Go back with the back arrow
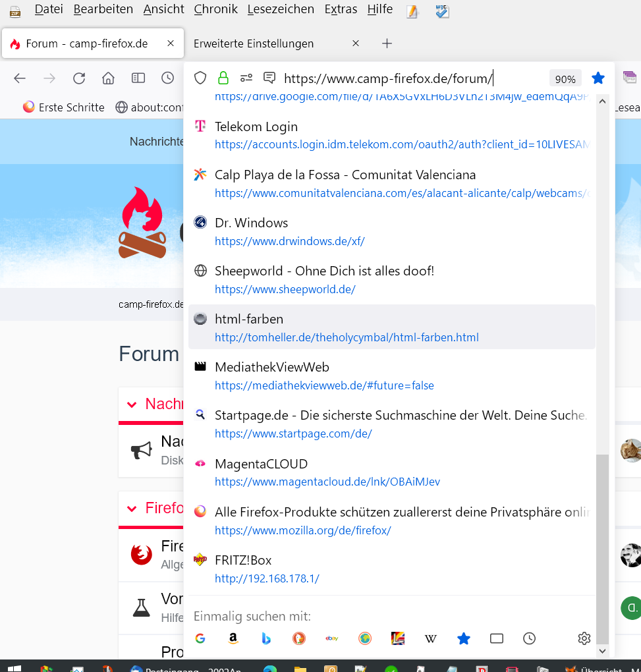Screen dimensions: 641x672 [x=20, y=78]
